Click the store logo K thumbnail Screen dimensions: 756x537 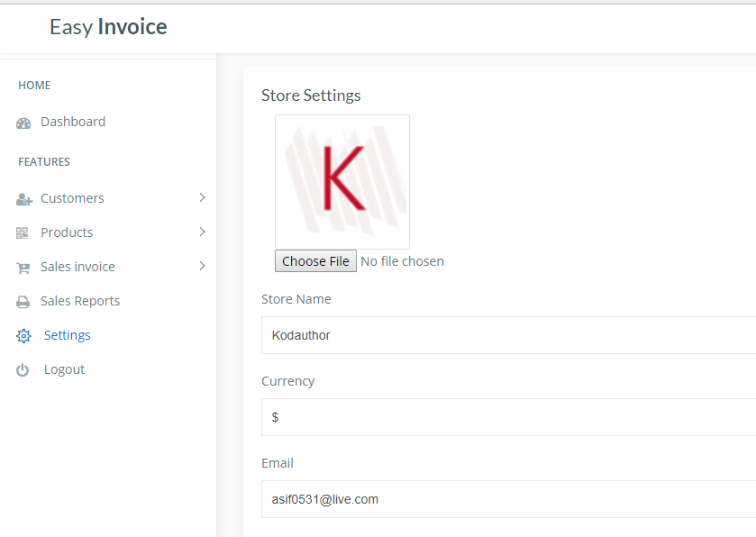coord(342,182)
